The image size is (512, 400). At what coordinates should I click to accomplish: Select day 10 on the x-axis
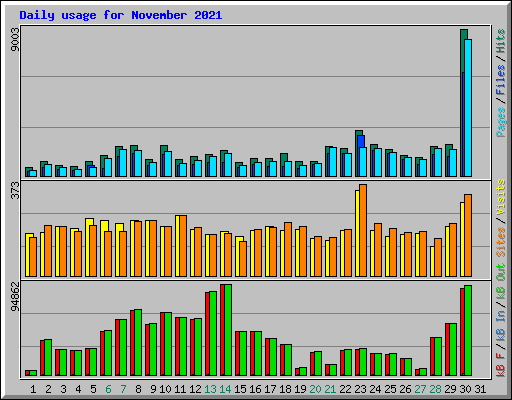(165, 389)
